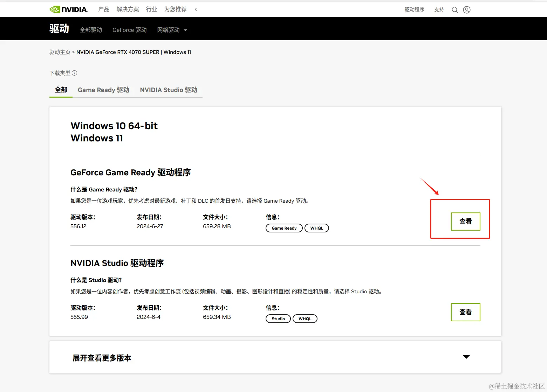547x392 pixels.
Task: Click 什么是 Game Ready 驱动? text
Action: 104,189
